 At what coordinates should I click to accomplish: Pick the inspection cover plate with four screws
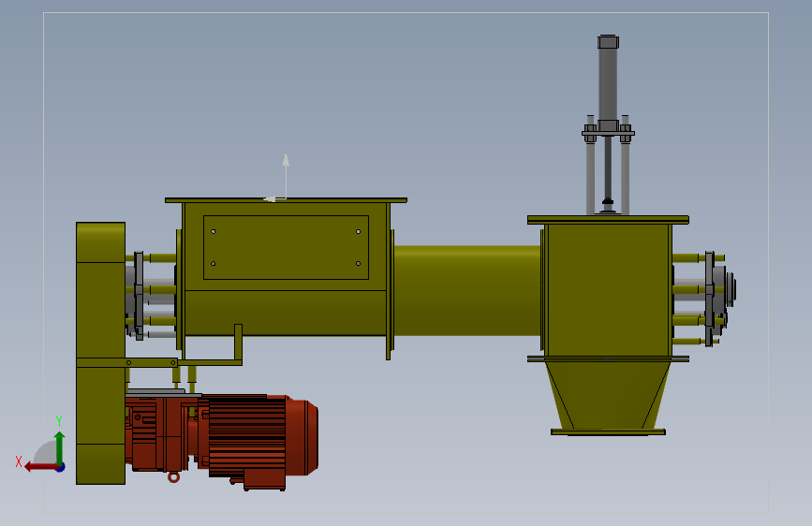pyautogui.click(x=286, y=247)
